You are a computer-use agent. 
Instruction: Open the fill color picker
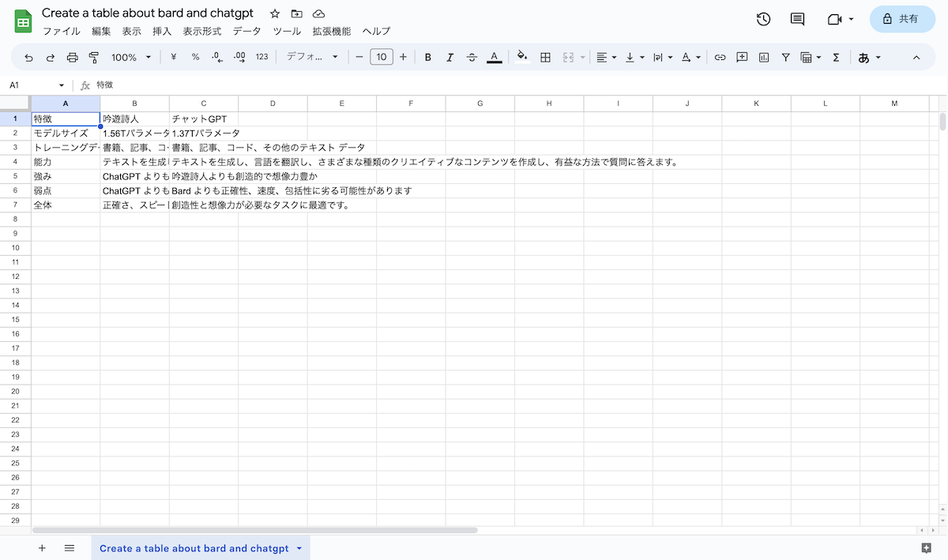click(x=521, y=57)
